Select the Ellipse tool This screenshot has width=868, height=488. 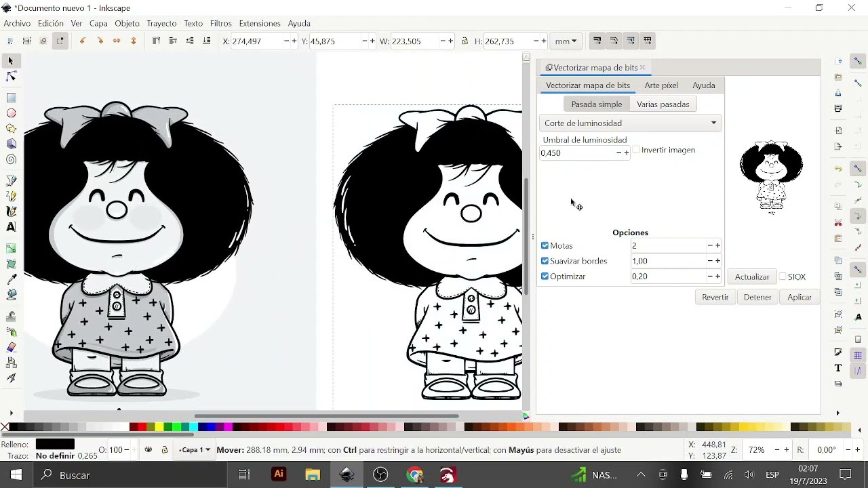tap(11, 113)
